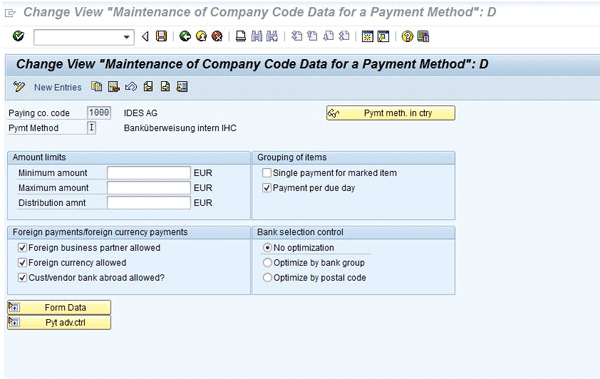Click the Print icon in toolbar
600x379 pixels.
tap(241, 36)
